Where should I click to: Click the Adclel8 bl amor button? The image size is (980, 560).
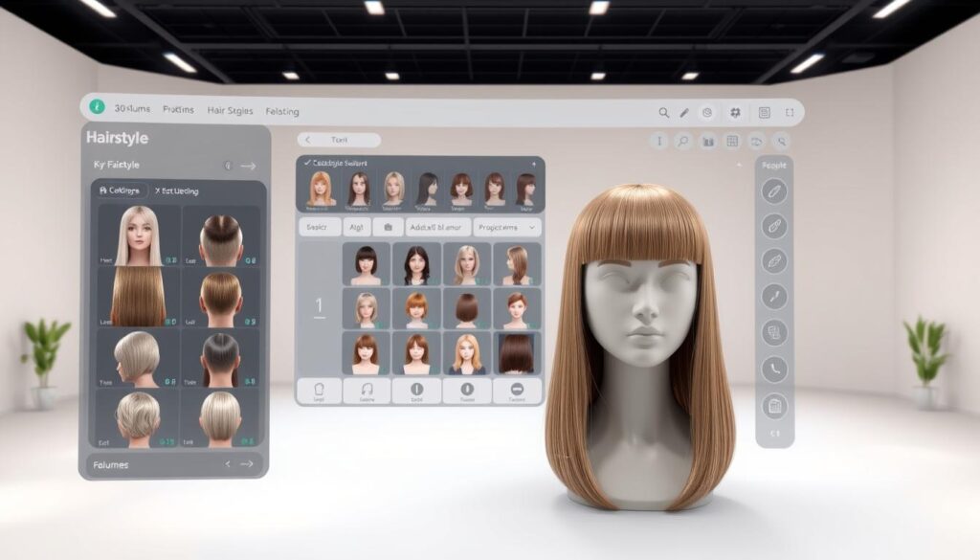tap(437, 227)
